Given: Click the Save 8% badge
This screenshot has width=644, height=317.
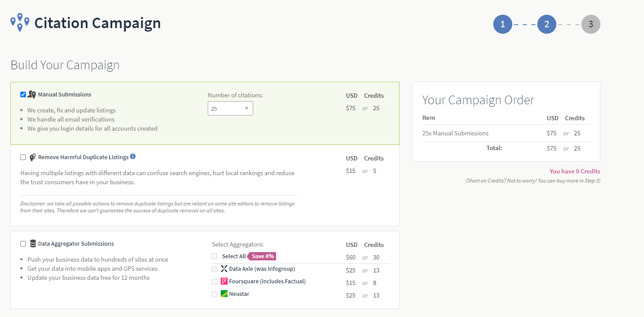Looking at the screenshot, I should [262, 256].
